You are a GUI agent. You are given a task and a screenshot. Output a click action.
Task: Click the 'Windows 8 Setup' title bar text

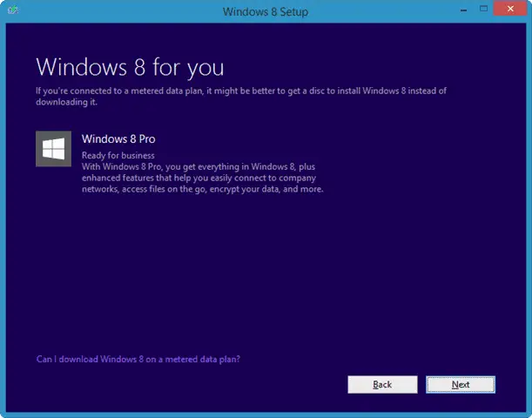[x=266, y=10]
